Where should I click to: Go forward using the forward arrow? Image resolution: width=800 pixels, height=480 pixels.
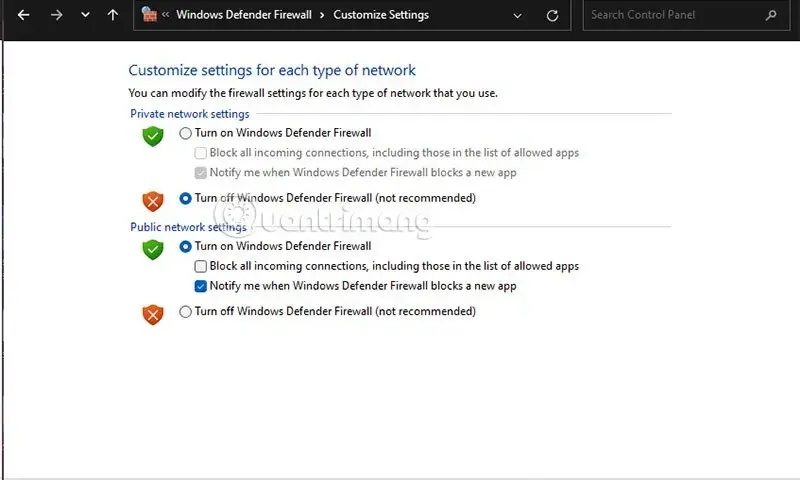[57, 15]
